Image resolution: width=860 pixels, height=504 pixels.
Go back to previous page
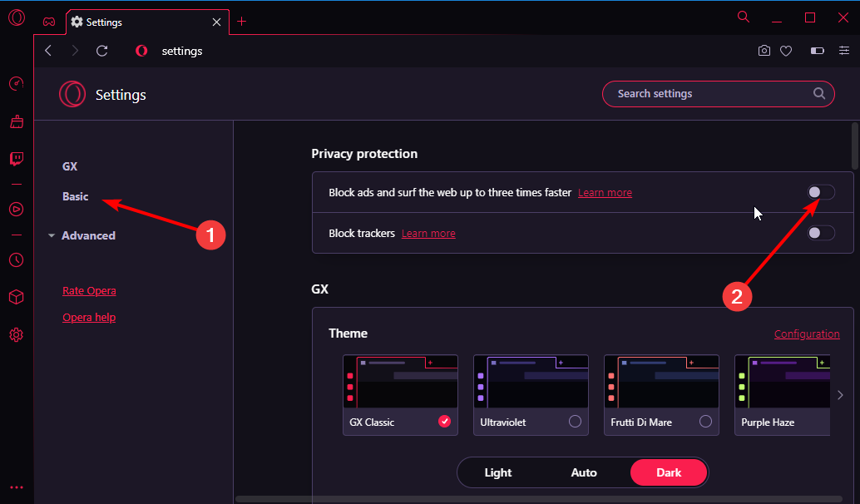coord(48,51)
